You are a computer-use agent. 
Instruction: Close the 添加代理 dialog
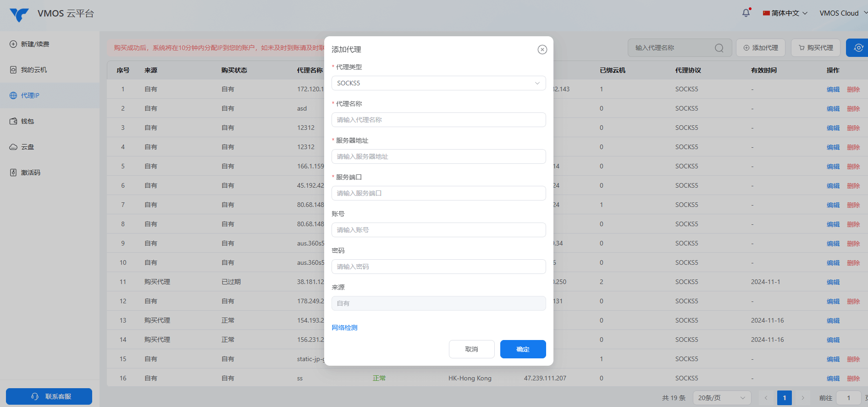(542, 50)
